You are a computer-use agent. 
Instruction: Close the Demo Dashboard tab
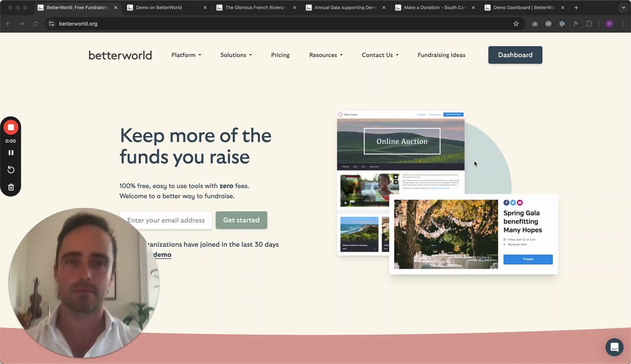tap(562, 7)
